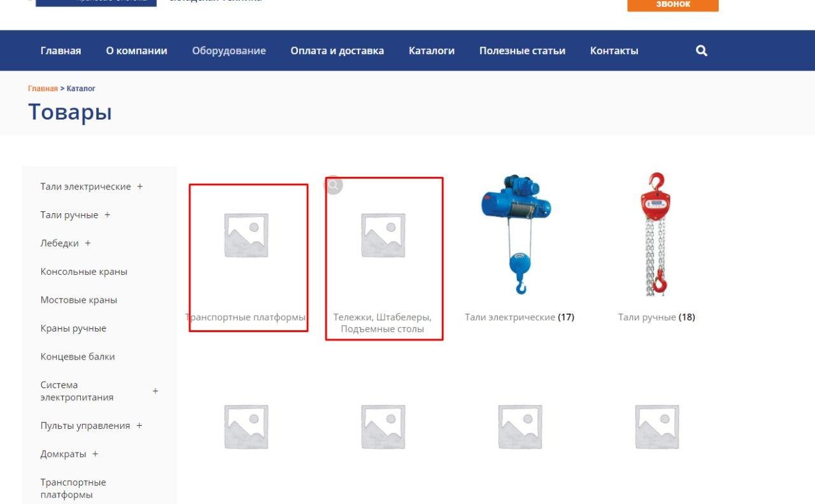Click the blue electric hoist product image
Screen dimensions: 815x504
[x=517, y=235]
